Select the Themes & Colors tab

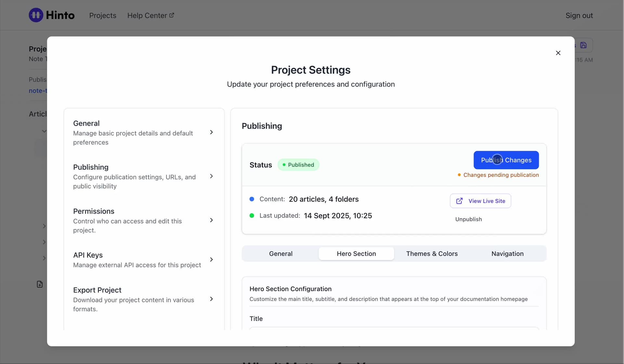coord(432,253)
